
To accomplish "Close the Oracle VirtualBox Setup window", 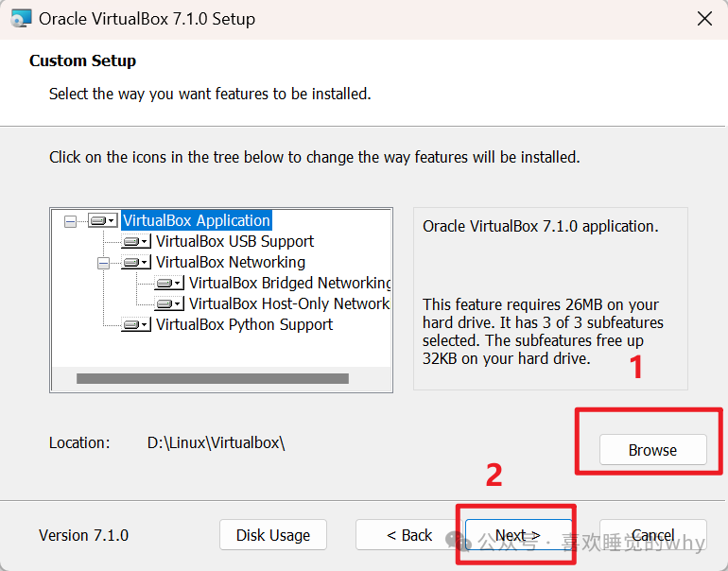I will tap(704, 19).
